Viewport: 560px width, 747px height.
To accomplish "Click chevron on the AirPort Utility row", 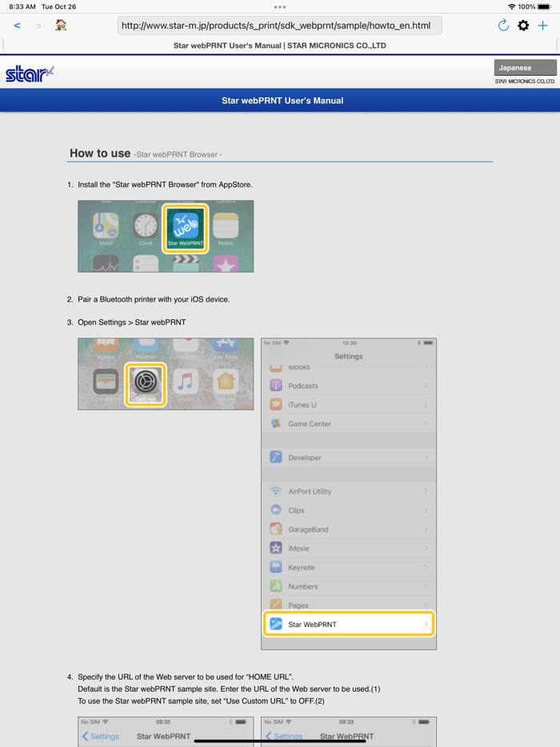I will coord(426,491).
